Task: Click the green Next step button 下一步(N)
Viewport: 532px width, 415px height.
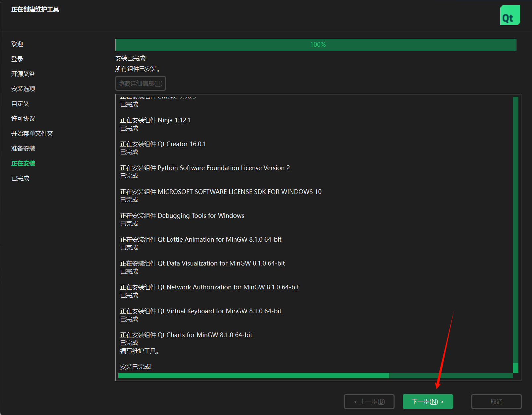Action: click(428, 401)
